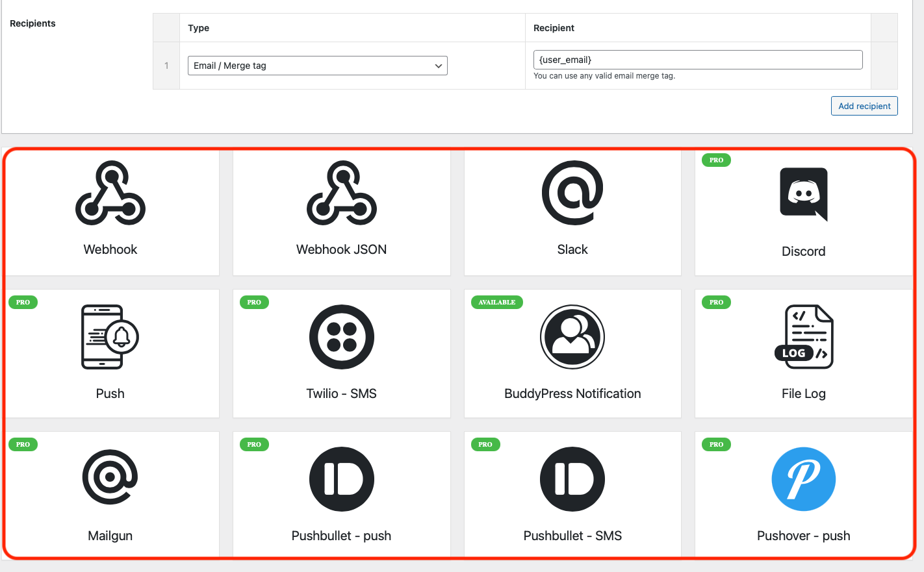
Task: Select the Webhook carrier icon
Action: coord(110,193)
